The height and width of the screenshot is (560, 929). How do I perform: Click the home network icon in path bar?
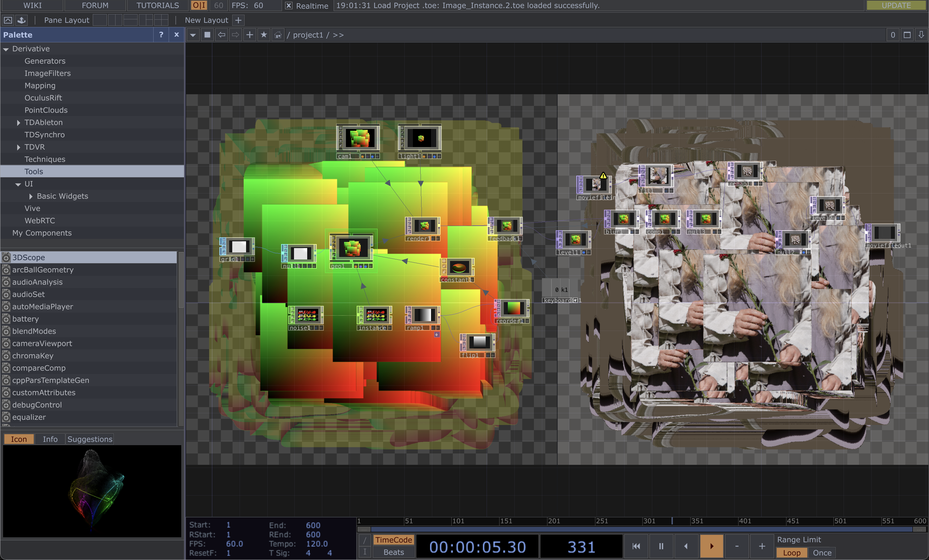pyautogui.click(x=278, y=35)
